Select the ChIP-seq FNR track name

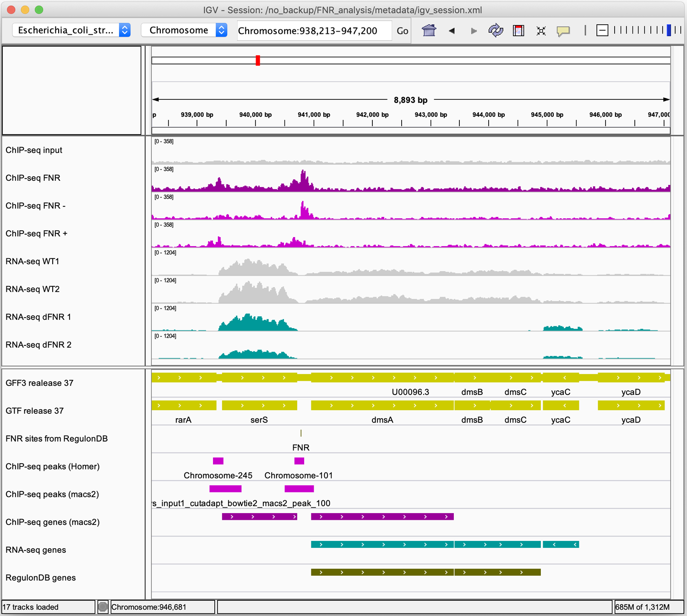click(33, 178)
